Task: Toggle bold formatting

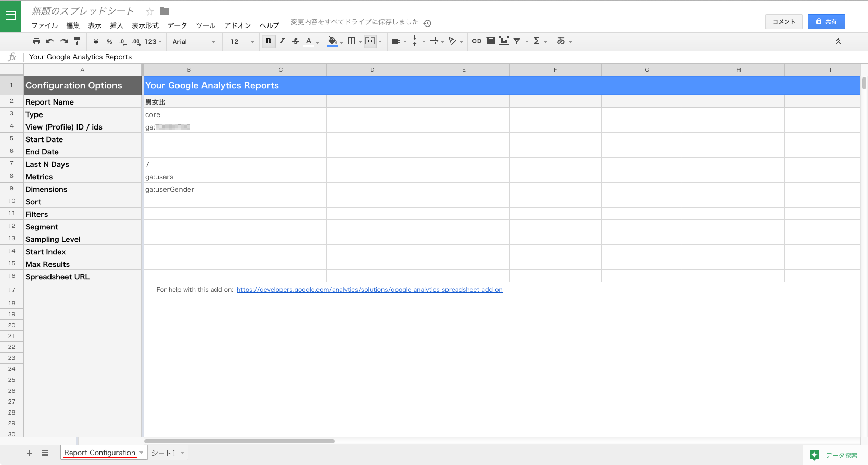Action: point(269,41)
